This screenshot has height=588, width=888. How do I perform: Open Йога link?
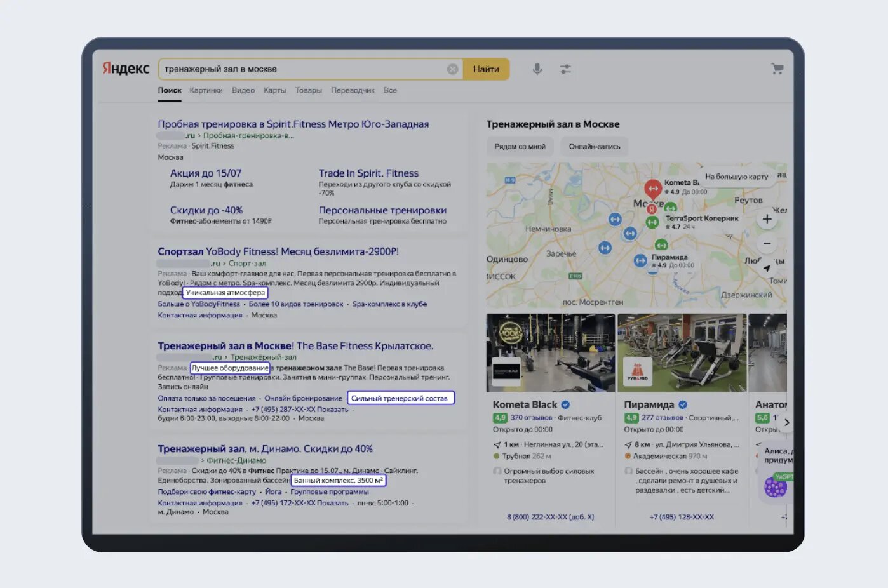[273, 491]
